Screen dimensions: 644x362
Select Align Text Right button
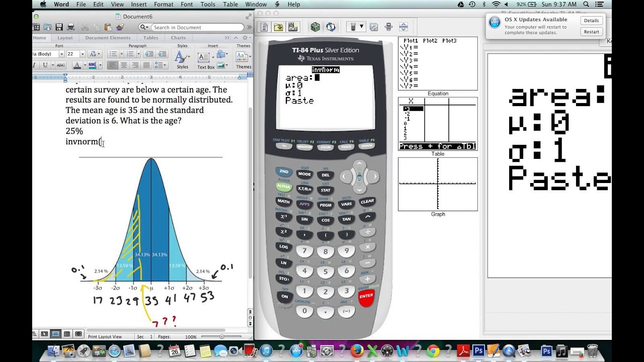135,65
